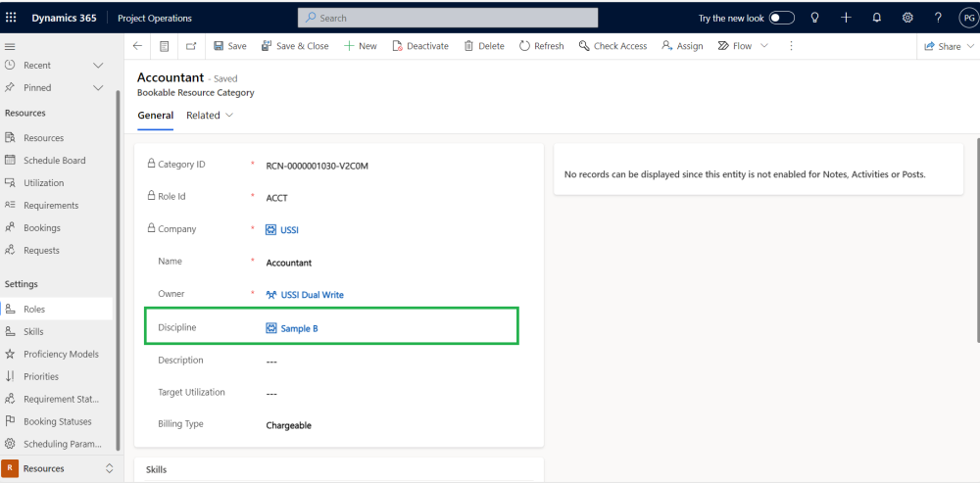Save the Accountant record
The width and height of the screenshot is (980, 483).
pos(230,46)
